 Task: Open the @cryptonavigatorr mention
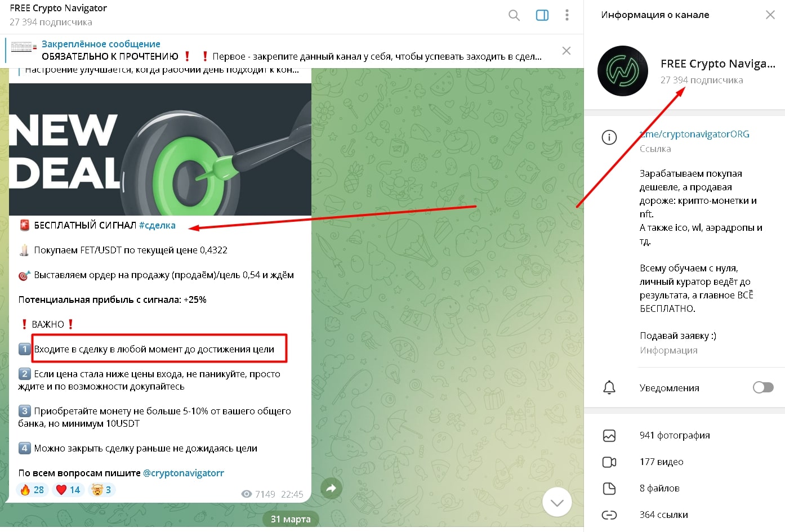pos(184,473)
